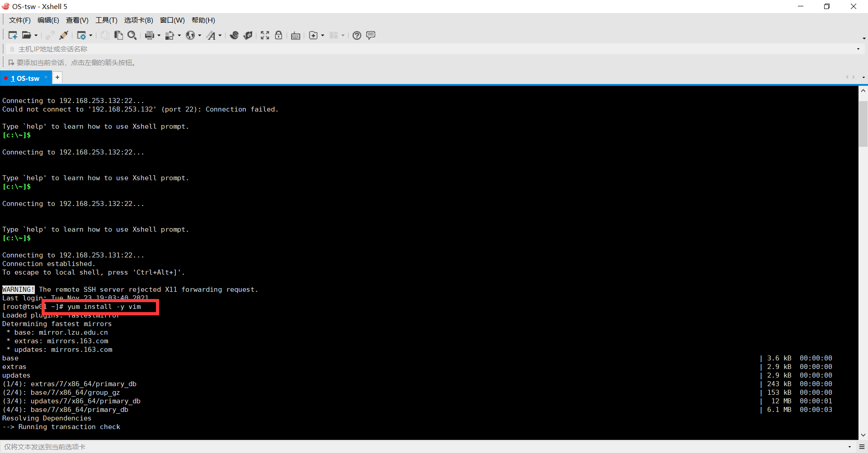The height and width of the screenshot is (453, 868).
Task: Click terminal scrollbar down arrow
Action: coord(863,435)
